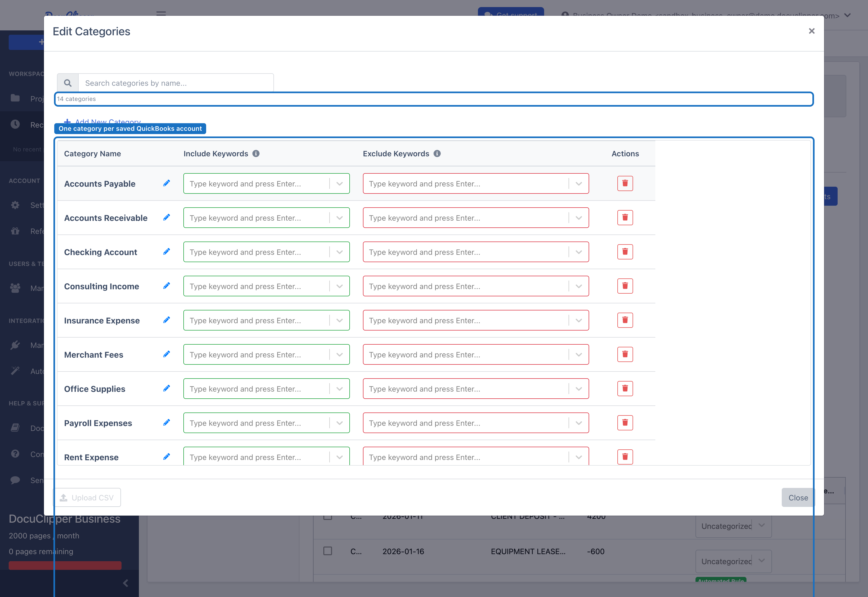Image resolution: width=868 pixels, height=597 pixels.
Task: Delete the Payroll Expenses category
Action: (x=625, y=423)
